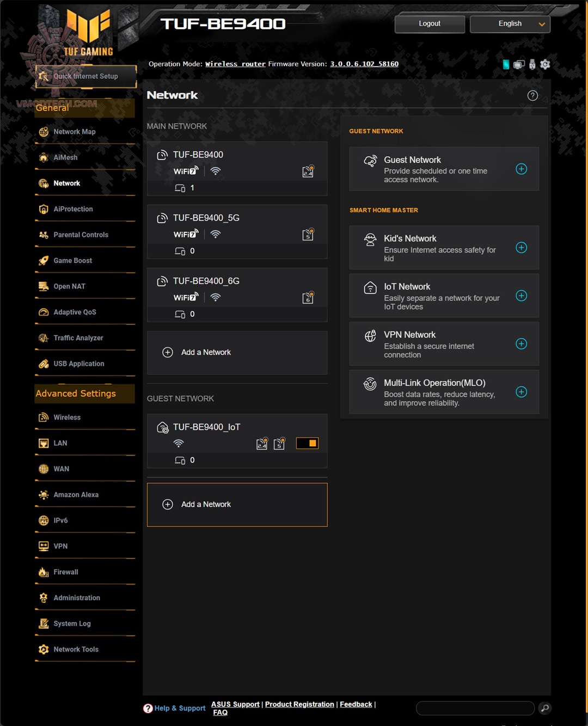588x726 pixels.
Task: Click the help question mark icon
Action: (532, 96)
